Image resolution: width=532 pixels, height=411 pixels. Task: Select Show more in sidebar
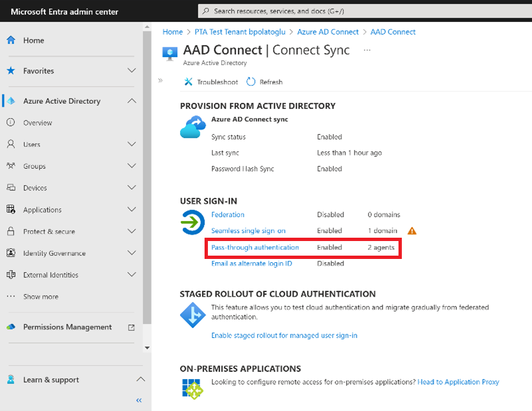[41, 297]
